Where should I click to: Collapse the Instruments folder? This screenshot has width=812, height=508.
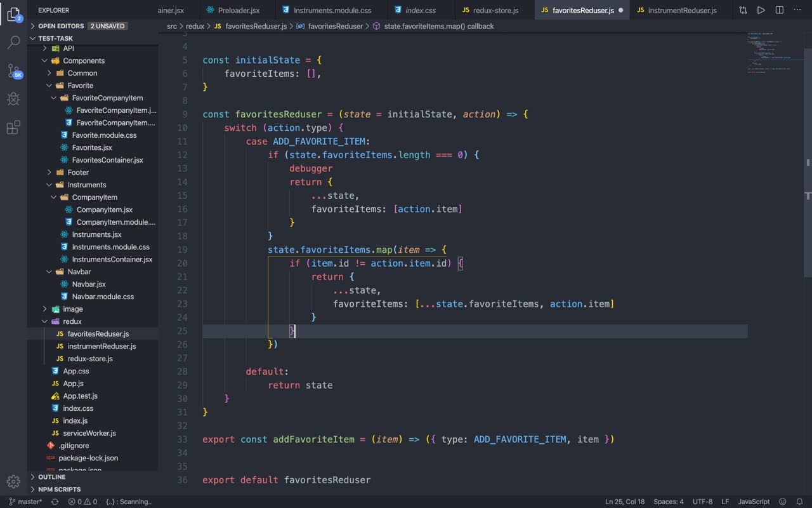(87, 185)
